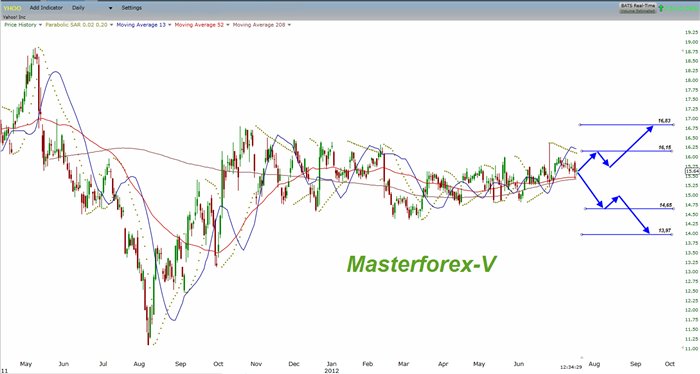Viewport: 700px width, 374px height.
Task: Open the Settings menu
Action: (x=132, y=8)
